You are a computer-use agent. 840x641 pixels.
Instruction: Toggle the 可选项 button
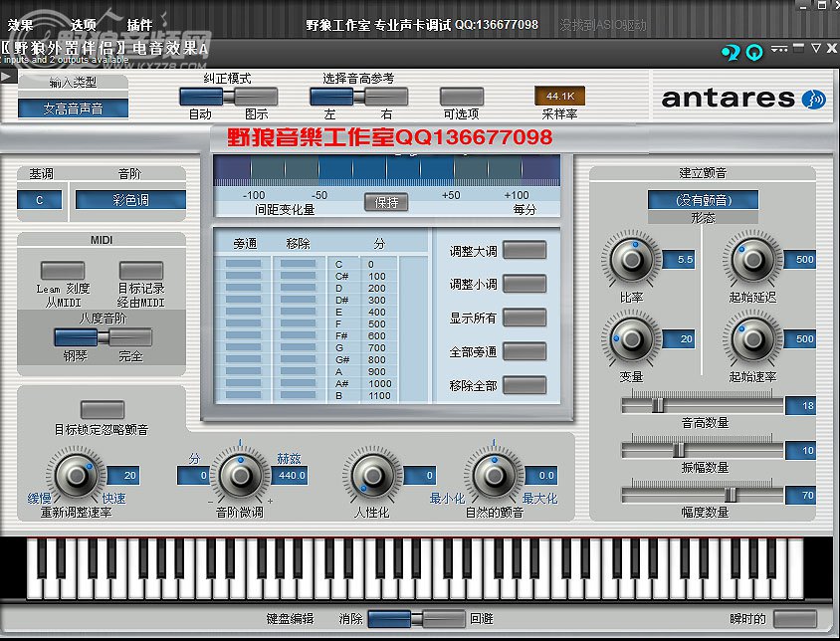(x=461, y=97)
